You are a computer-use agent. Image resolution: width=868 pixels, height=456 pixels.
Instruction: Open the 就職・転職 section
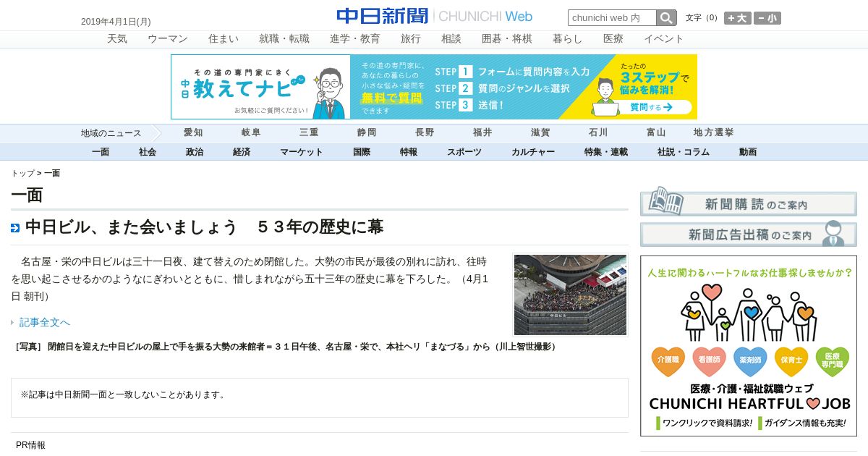click(x=284, y=39)
